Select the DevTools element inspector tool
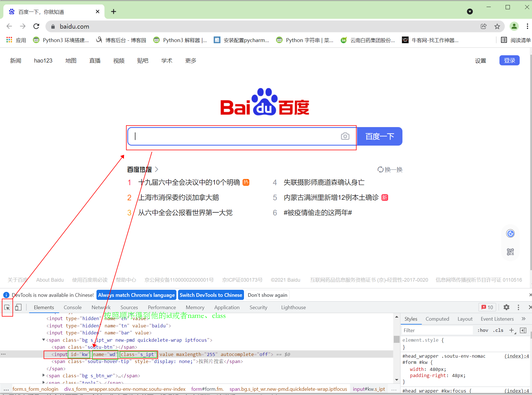This screenshot has height=395, width=532. click(7, 307)
